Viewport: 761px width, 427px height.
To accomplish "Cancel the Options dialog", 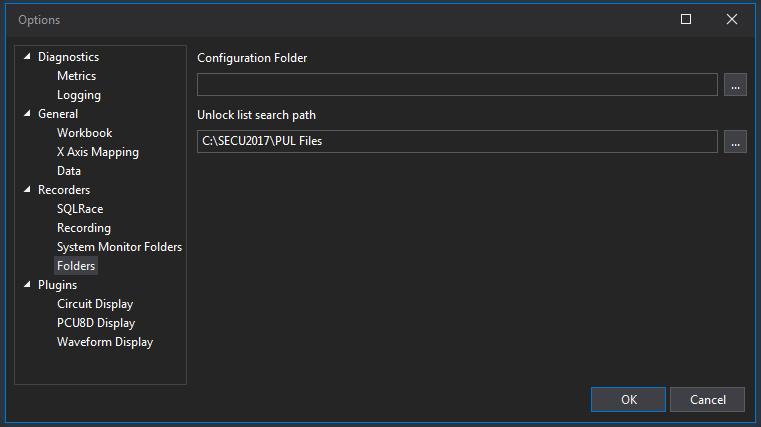I will [708, 399].
